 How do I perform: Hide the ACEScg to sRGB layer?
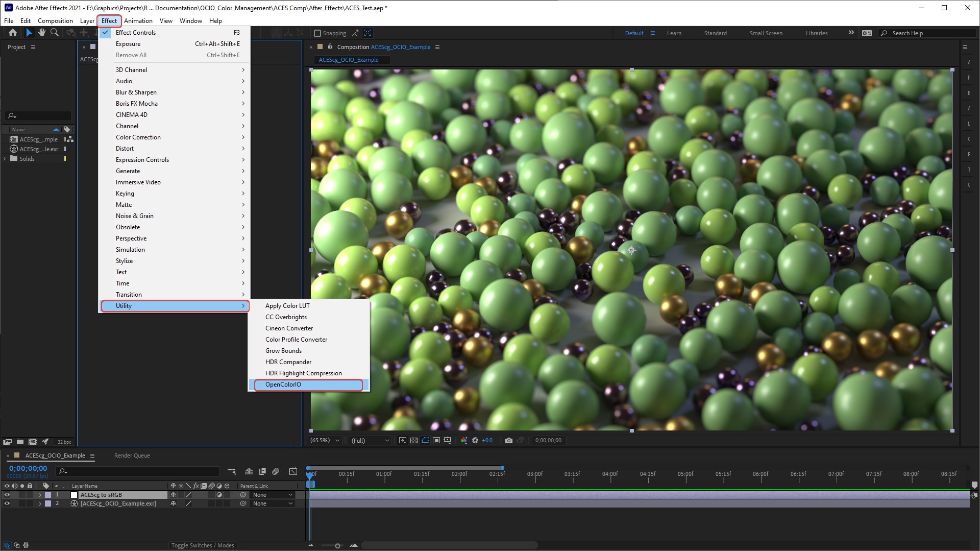7,495
